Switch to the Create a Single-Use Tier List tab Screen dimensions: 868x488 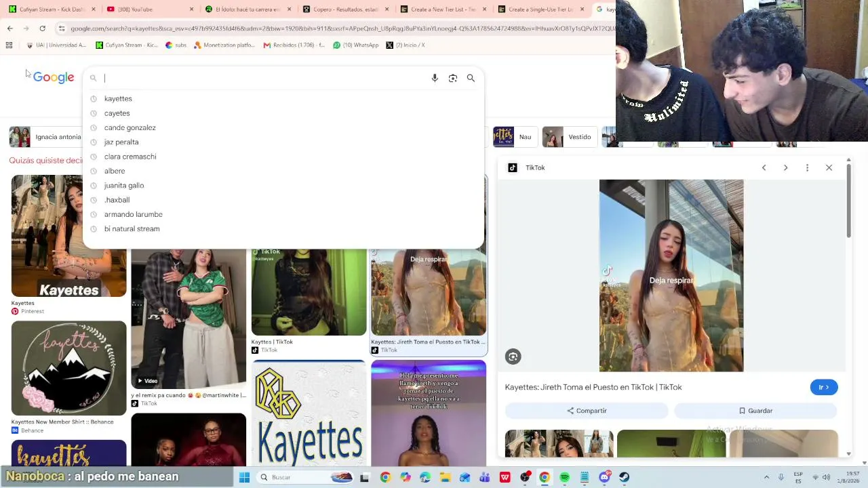pyautogui.click(x=540, y=9)
